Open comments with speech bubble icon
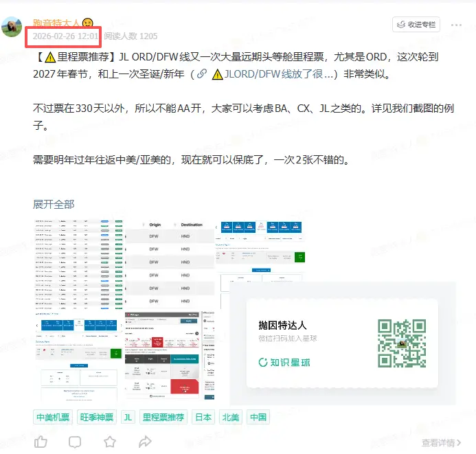Image resolution: width=476 pixels, height=454 pixels. coord(75,442)
